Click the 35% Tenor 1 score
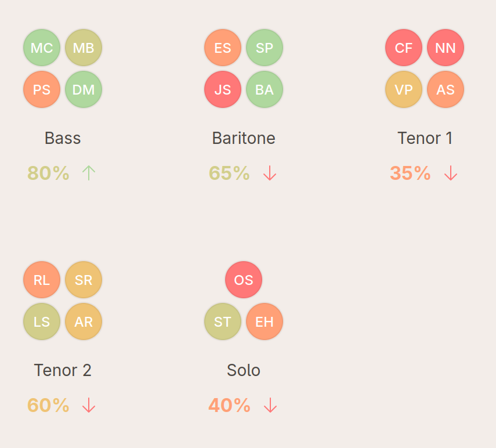 pyautogui.click(x=410, y=173)
